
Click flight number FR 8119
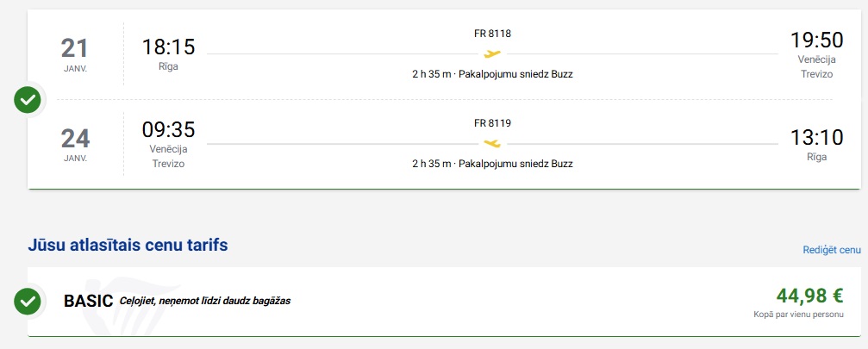coord(492,123)
